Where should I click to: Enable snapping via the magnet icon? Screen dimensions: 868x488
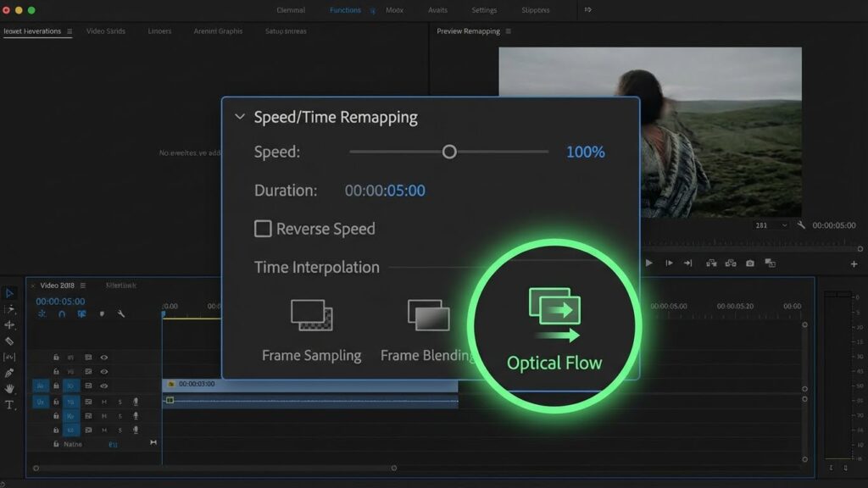60,313
